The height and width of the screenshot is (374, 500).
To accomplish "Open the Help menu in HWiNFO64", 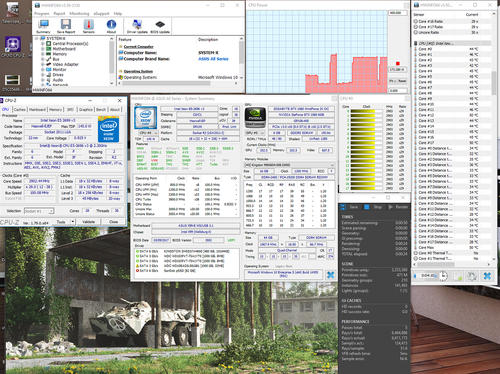I will 118,14.
